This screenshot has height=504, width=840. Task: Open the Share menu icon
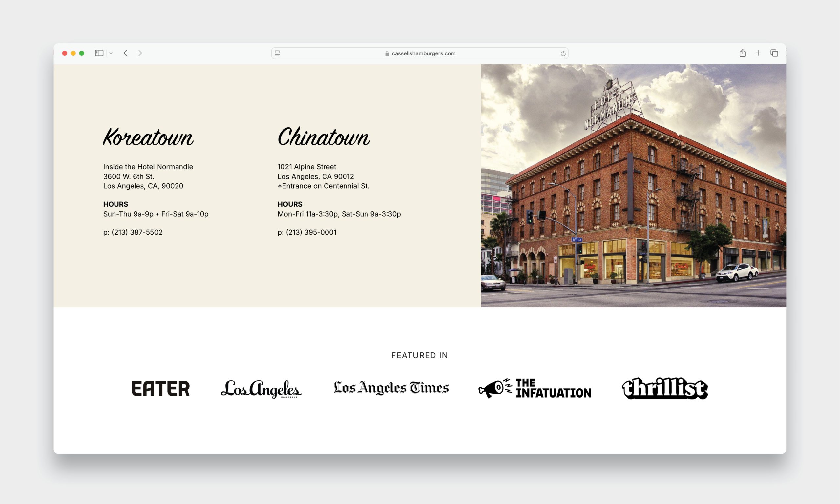[x=743, y=53]
